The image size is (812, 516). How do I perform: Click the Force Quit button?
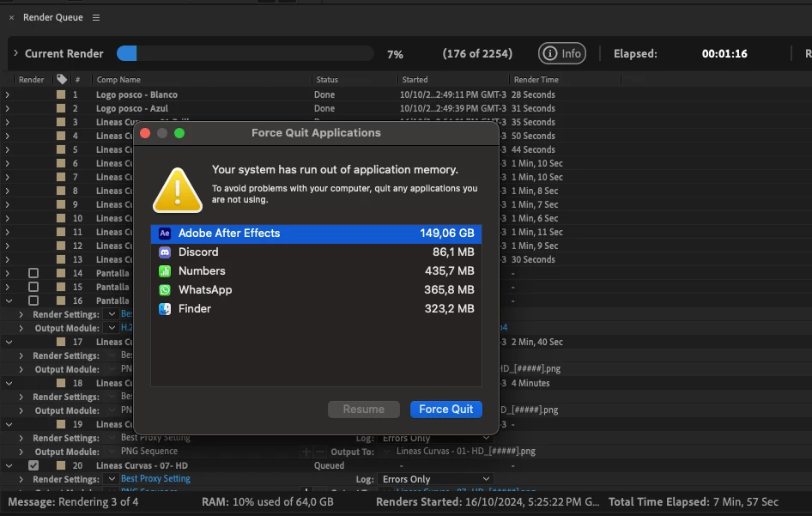445,410
